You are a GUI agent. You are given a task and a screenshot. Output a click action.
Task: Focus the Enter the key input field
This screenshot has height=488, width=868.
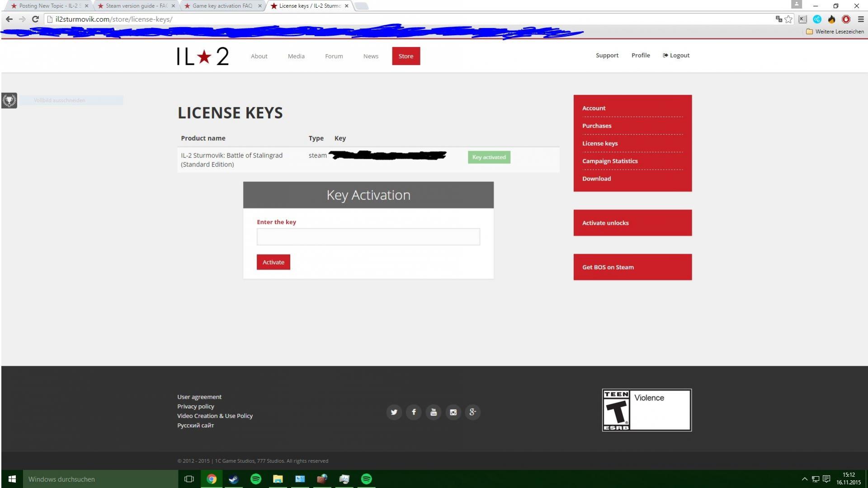click(x=368, y=237)
